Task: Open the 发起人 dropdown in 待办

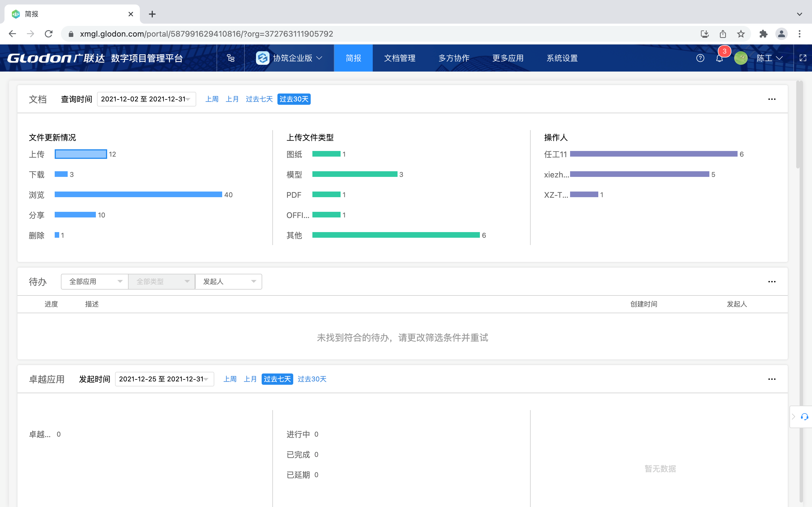Action: click(228, 282)
